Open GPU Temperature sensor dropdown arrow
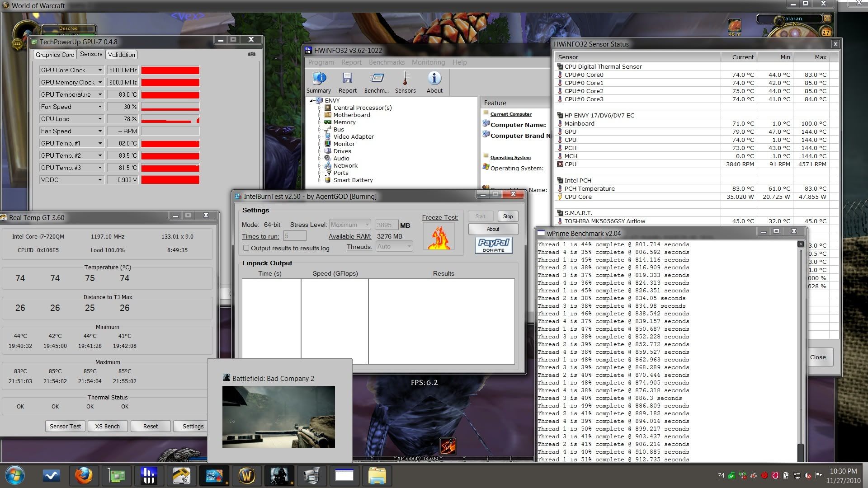The image size is (868, 488). coord(100,94)
